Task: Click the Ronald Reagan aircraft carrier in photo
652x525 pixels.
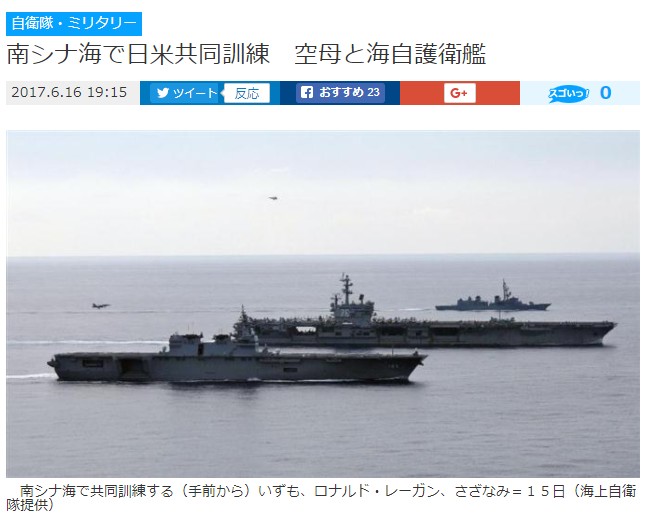Action: pos(424,322)
